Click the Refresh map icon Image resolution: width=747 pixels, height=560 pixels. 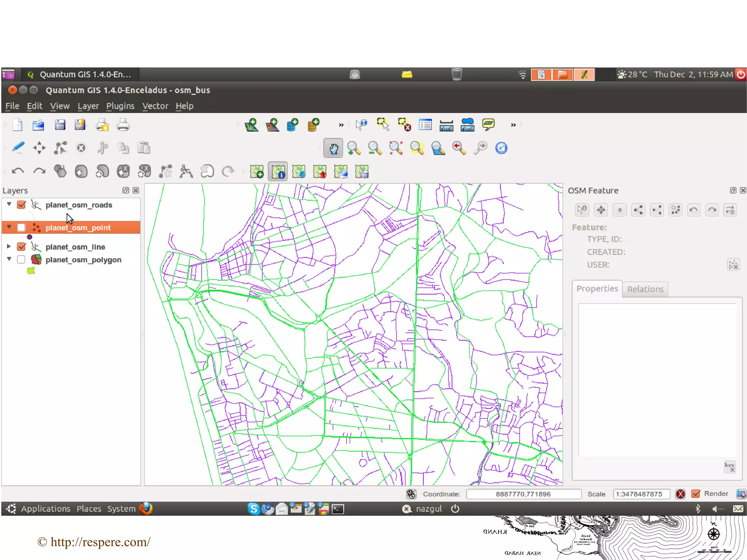(501, 148)
